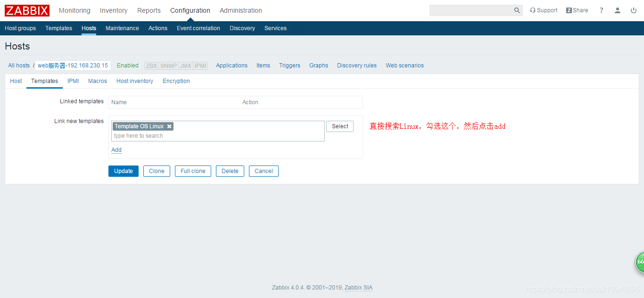The width and height of the screenshot is (644, 298).
Task: Open the Configuration menu
Action: (x=190, y=10)
